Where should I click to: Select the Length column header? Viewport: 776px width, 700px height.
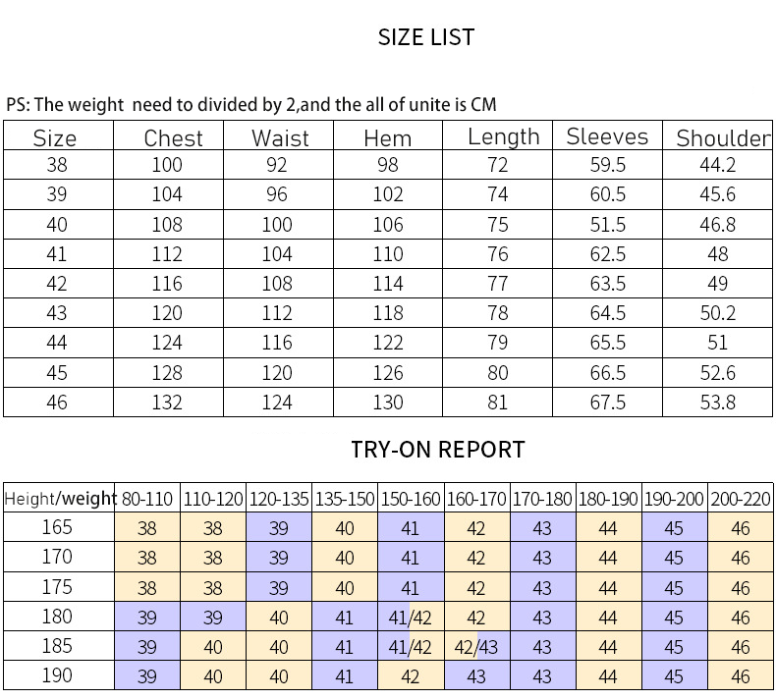pyautogui.click(x=503, y=136)
